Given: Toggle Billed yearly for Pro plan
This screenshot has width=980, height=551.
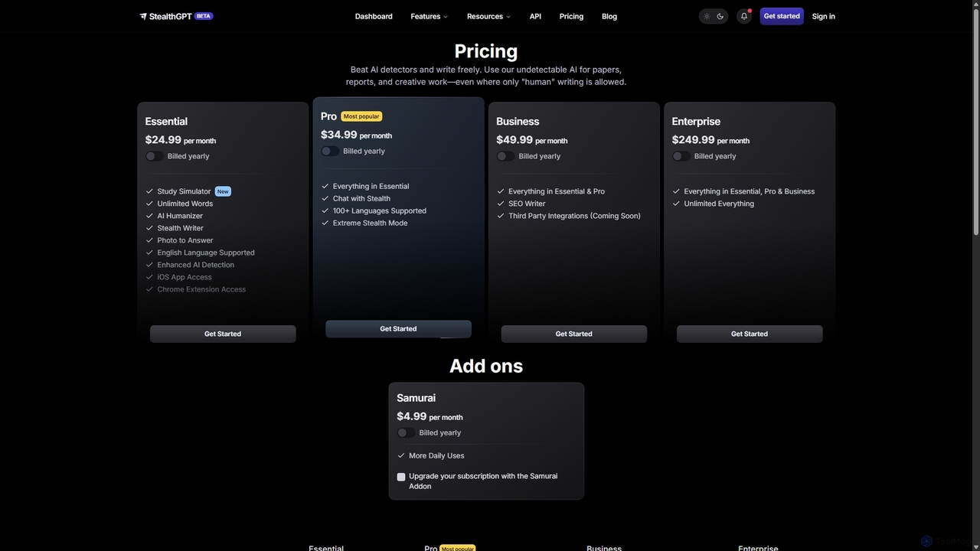Looking at the screenshot, I should [x=330, y=151].
